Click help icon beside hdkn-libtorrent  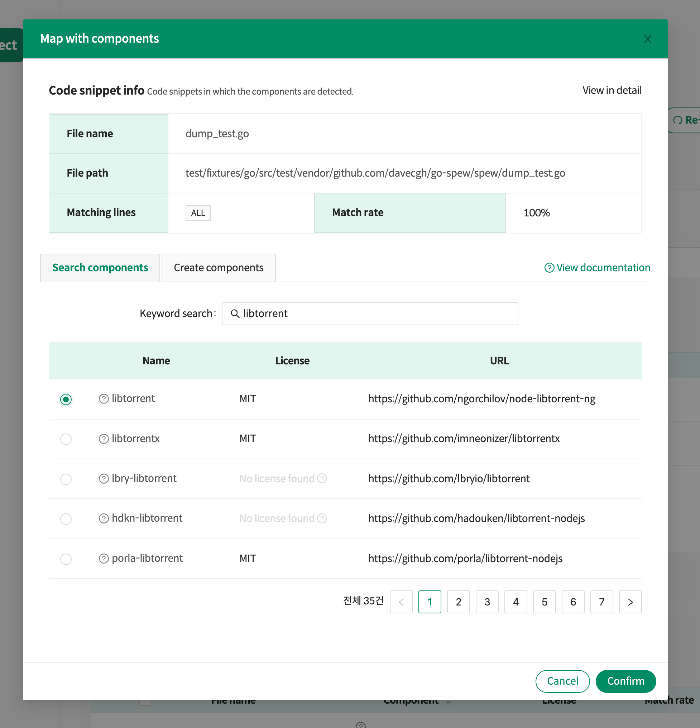tap(104, 518)
